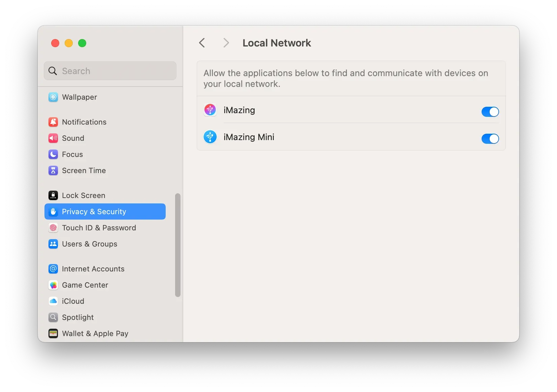Select Privacy & Security in sidebar
The width and height of the screenshot is (557, 392).
tap(94, 211)
